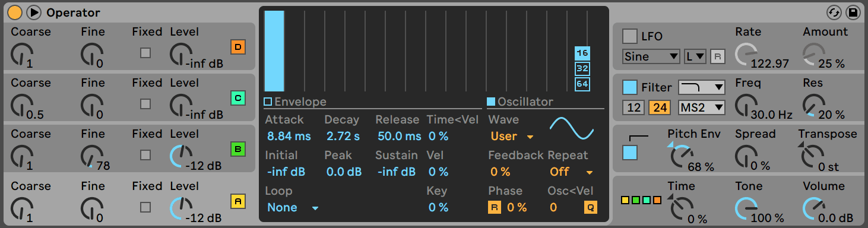868x228 pixels.
Task: Switch to the Oscillator tab
Action: coord(519,102)
